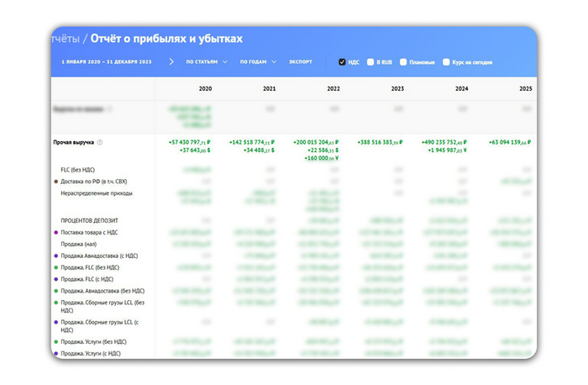Open the По статьям dropdown
The width and height of the screenshot is (588, 385).
click(x=207, y=62)
